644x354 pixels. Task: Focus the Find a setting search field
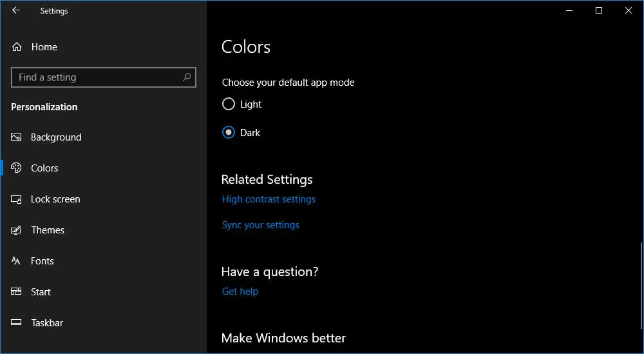(x=97, y=77)
